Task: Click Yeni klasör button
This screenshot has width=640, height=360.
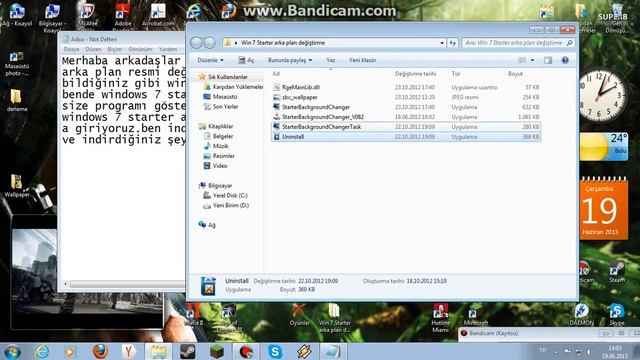Action: (362, 60)
